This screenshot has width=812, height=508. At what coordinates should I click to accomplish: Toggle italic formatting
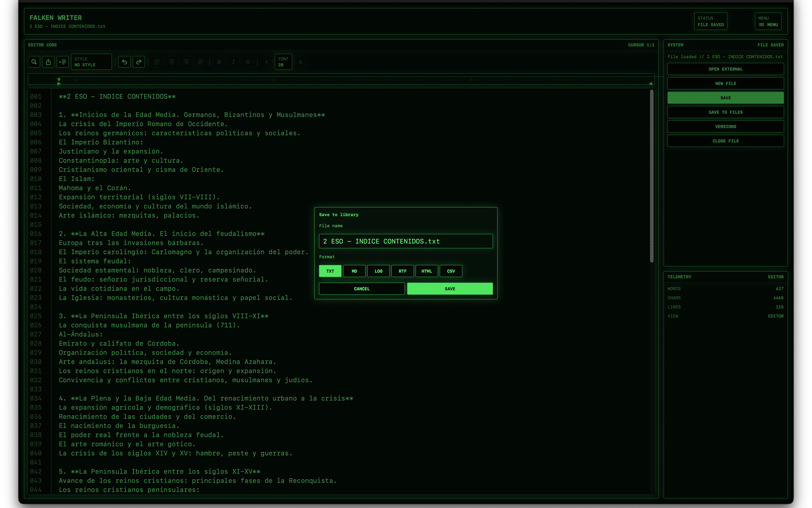pyautogui.click(x=233, y=62)
